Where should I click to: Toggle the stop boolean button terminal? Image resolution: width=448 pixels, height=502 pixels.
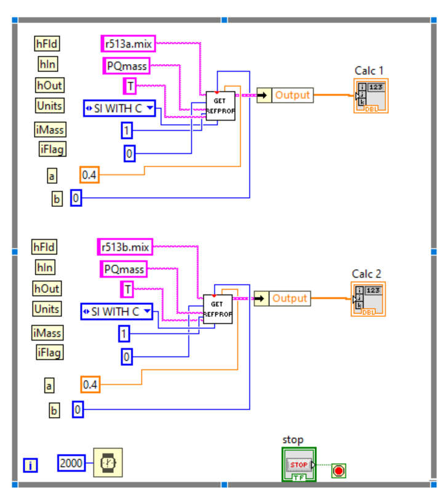click(299, 464)
